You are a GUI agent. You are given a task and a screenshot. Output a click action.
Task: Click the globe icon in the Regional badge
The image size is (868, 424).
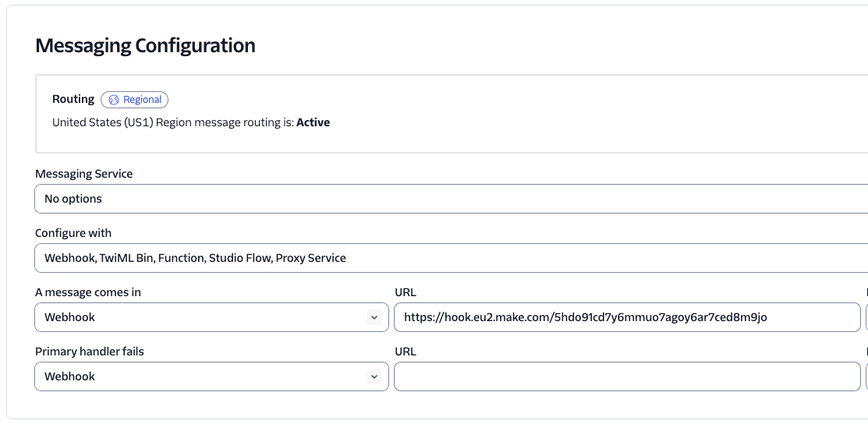point(114,100)
